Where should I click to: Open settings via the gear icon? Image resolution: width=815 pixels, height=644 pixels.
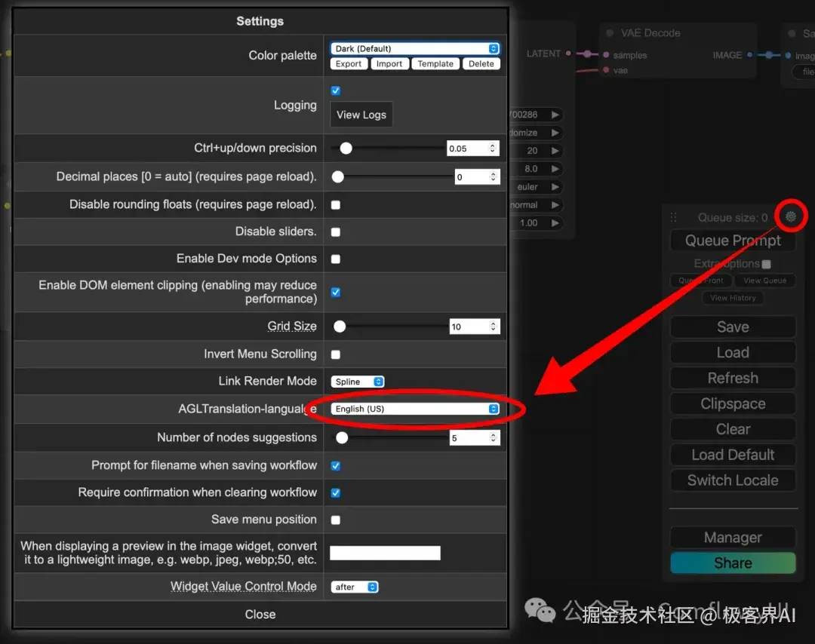click(791, 216)
